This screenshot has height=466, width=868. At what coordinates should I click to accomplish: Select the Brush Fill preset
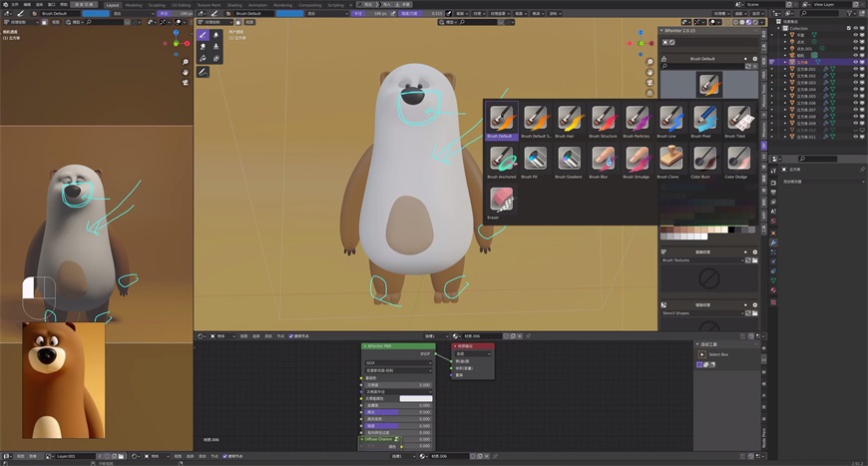tap(536, 161)
